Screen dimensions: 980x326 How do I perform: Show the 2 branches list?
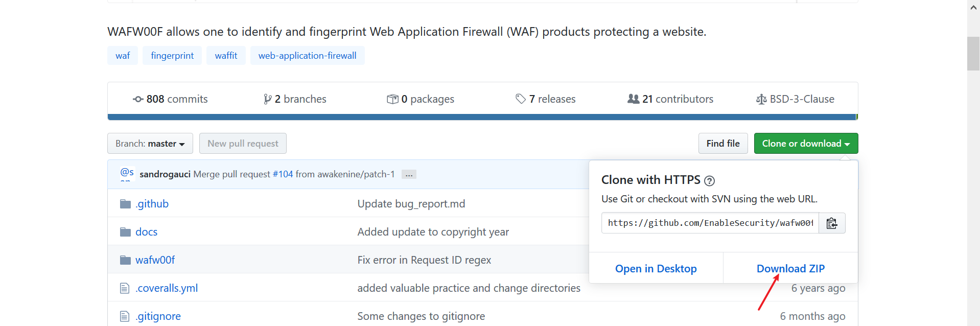tap(295, 99)
